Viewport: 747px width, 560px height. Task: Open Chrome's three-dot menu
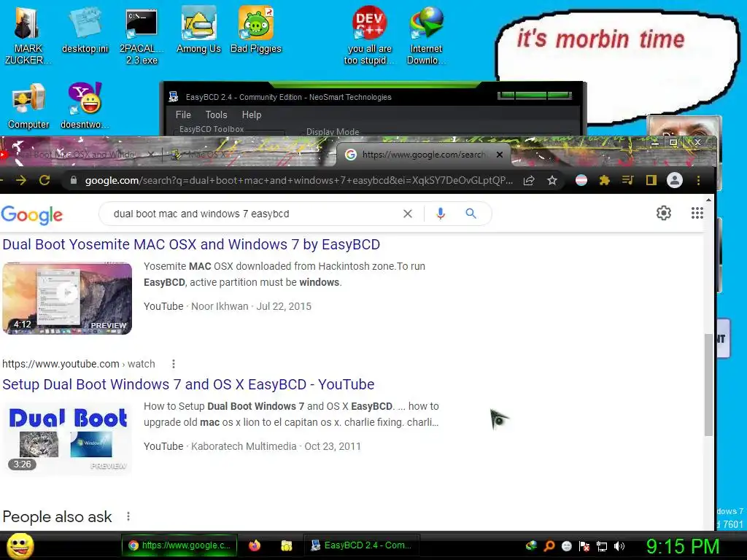[x=698, y=181]
